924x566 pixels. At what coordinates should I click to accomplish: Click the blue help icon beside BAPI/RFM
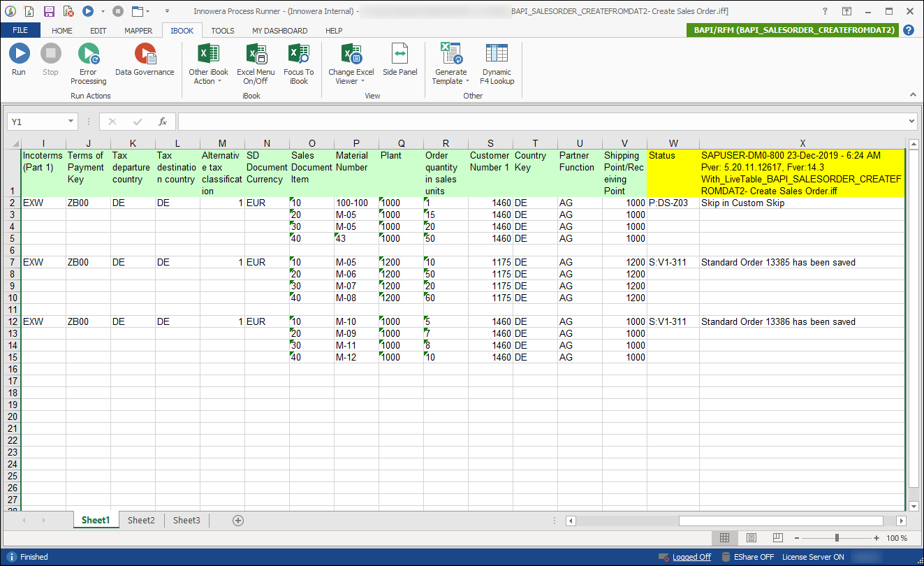(x=909, y=30)
